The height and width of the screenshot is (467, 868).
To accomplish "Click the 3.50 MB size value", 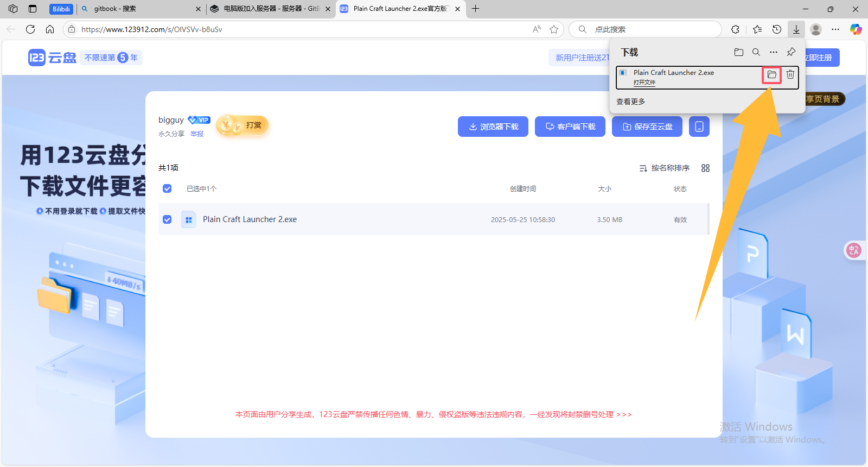I will (610, 220).
